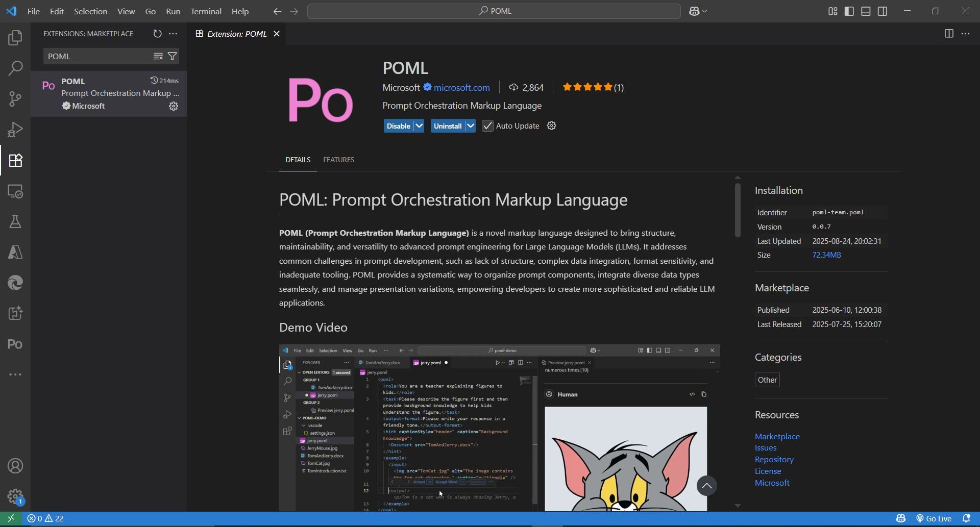Open errors and warnings in status bar
The height and width of the screenshot is (527, 980).
pos(45,518)
